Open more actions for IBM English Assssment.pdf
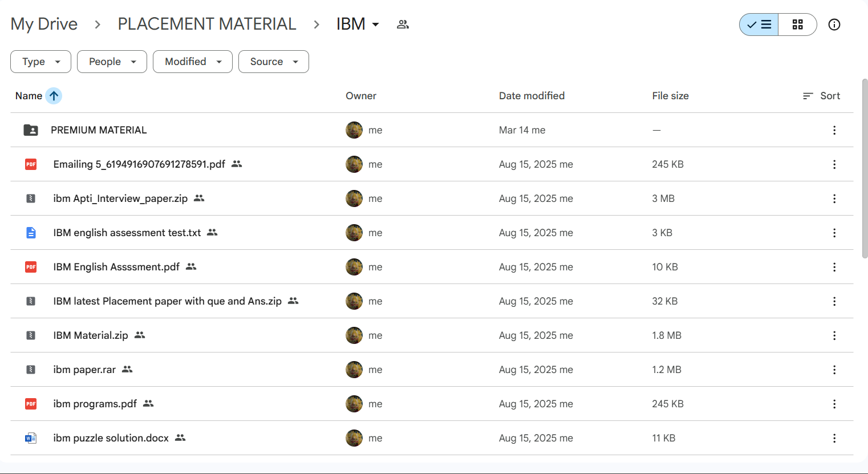 [834, 267]
